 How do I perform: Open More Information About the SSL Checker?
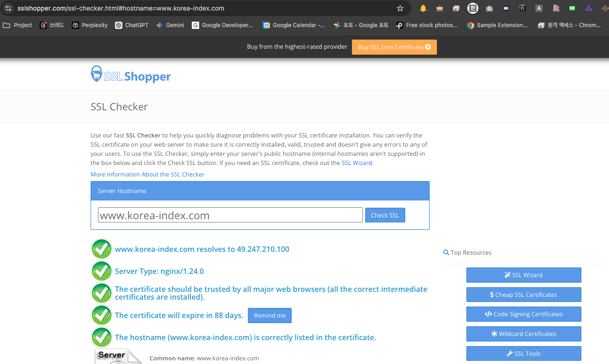click(x=148, y=175)
